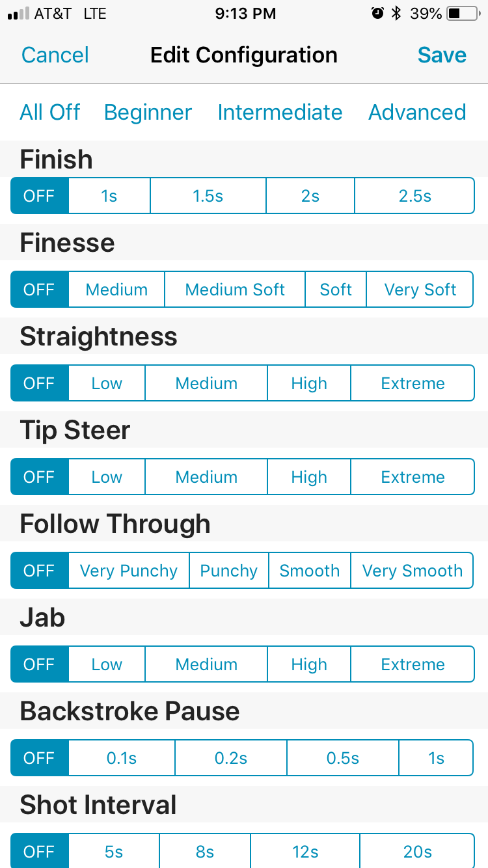
Task: Tap the battery indicator icon
Action: [461, 14]
